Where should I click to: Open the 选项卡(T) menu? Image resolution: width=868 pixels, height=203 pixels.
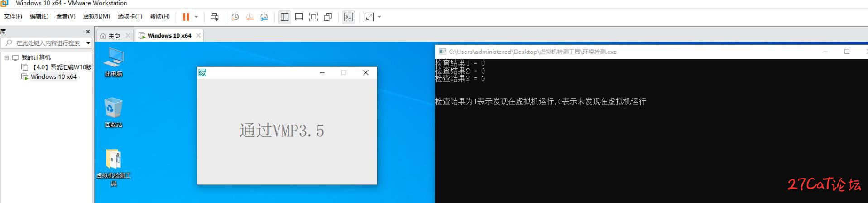[130, 16]
